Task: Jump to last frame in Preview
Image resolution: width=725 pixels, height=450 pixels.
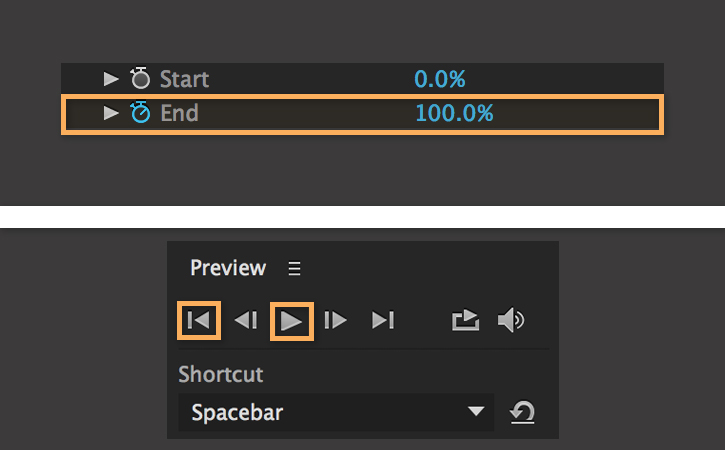Action: (383, 320)
